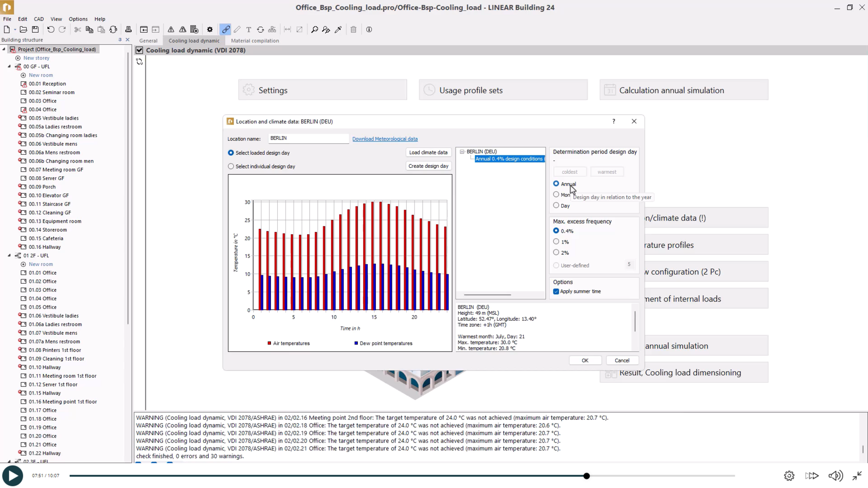Click Download Meteorological data link

[x=385, y=139]
